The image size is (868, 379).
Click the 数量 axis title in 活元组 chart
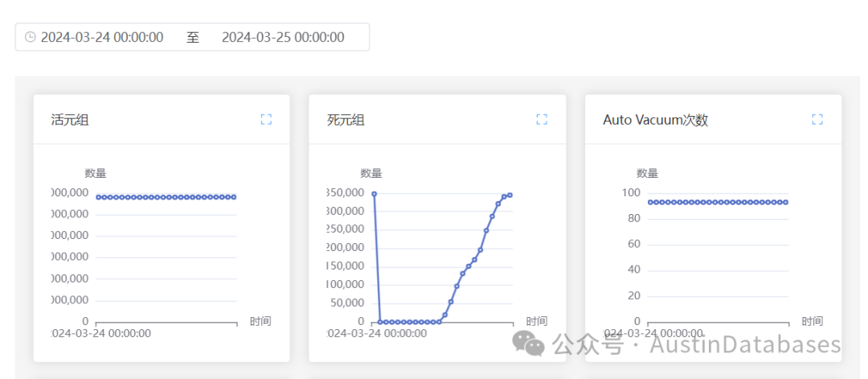point(95,174)
